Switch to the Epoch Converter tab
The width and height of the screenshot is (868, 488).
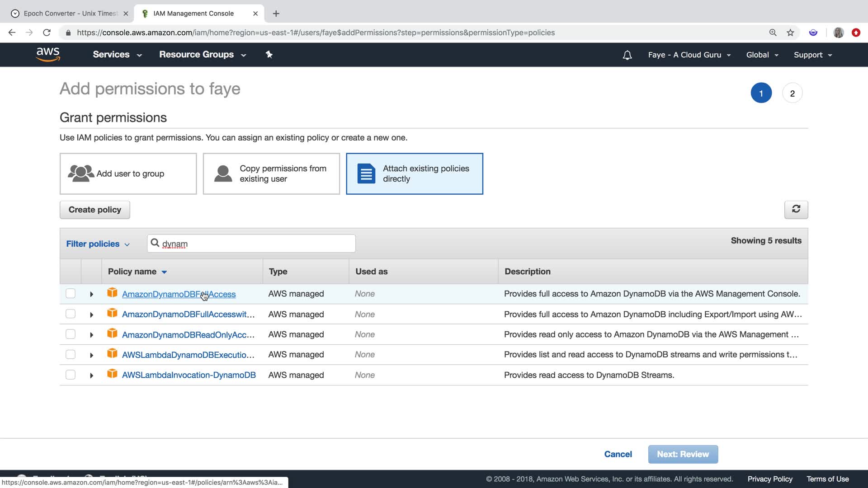pyautogui.click(x=70, y=14)
